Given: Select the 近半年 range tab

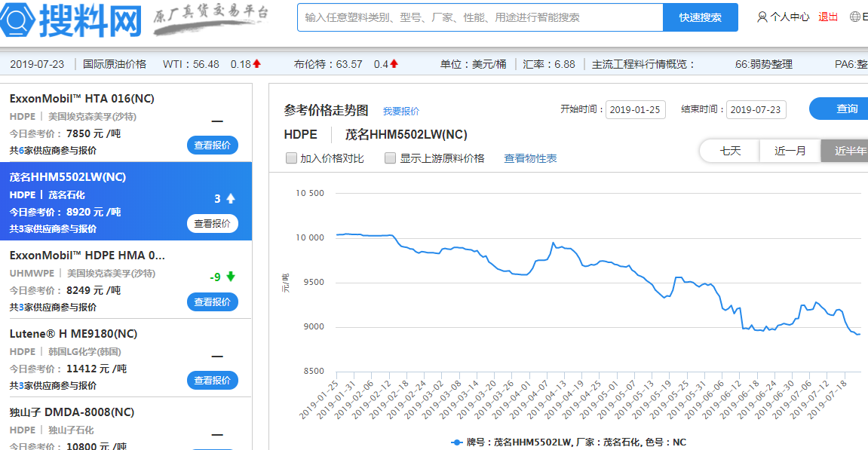Looking at the screenshot, I should pyautogui.click(x=846, y=151).
